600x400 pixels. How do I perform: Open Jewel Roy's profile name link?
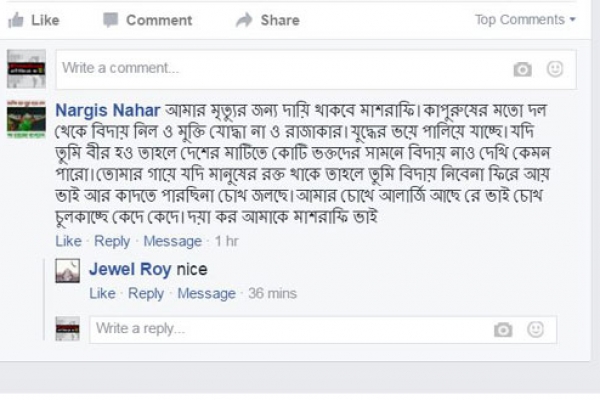pos(130,269)
